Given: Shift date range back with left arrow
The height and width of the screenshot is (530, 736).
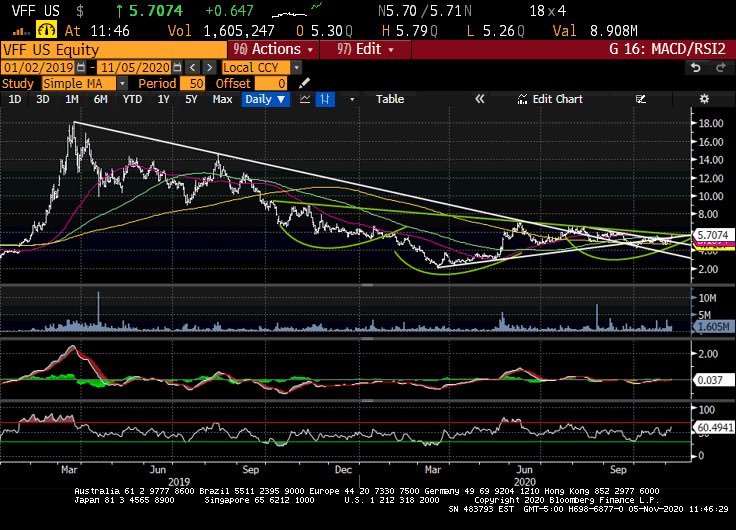Looking at the screenshot, I should pos(192,68).
